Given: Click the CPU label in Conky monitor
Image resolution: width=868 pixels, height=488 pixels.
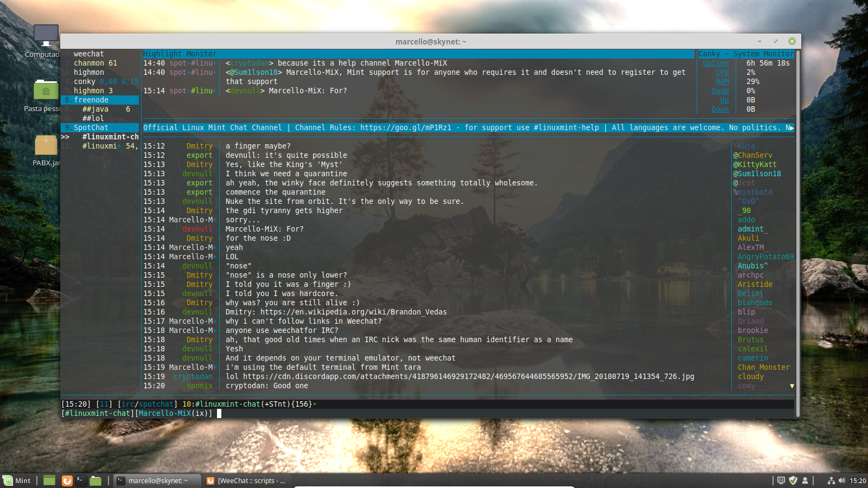Looking at the screenshot, I should [x=722, y=72].
